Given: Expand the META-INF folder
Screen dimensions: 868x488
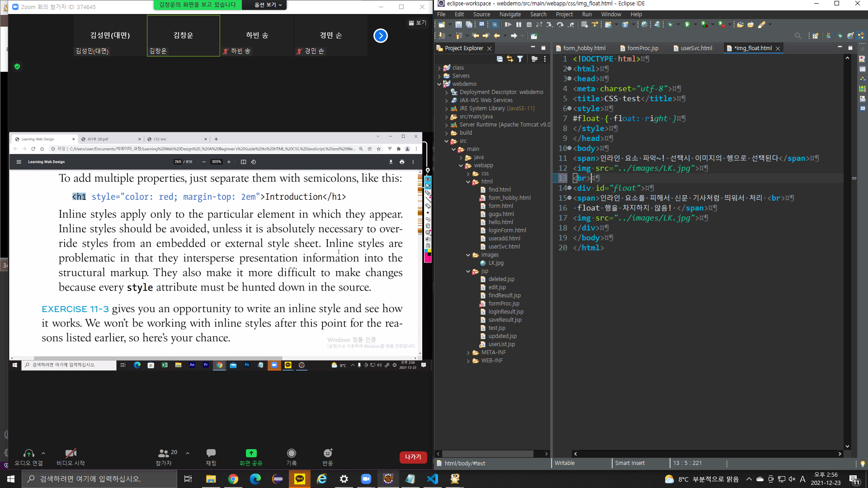Looking at the screenshot, I should tap(468, 352).
